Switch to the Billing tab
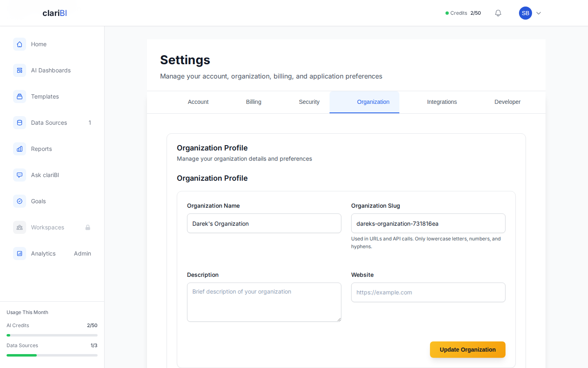Screen dimensions: 588x368 (254, 102)
